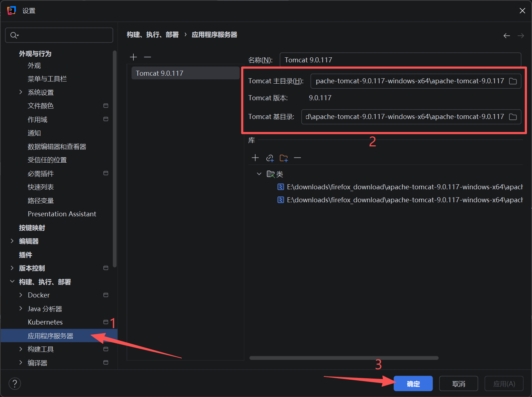The image size is (532, 397).
Task: Browse for Tomcat home directory folder
Action: (513, 81)
